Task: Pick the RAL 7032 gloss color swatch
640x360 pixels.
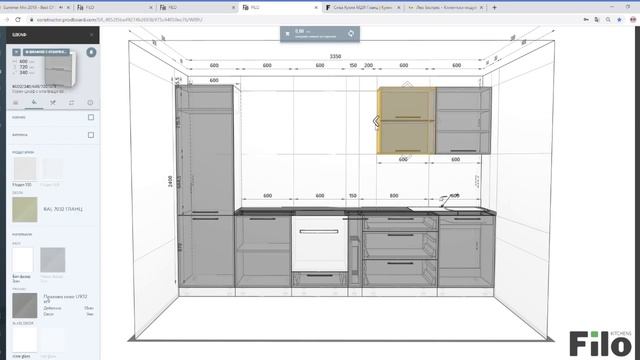Action: click(25, 210)
